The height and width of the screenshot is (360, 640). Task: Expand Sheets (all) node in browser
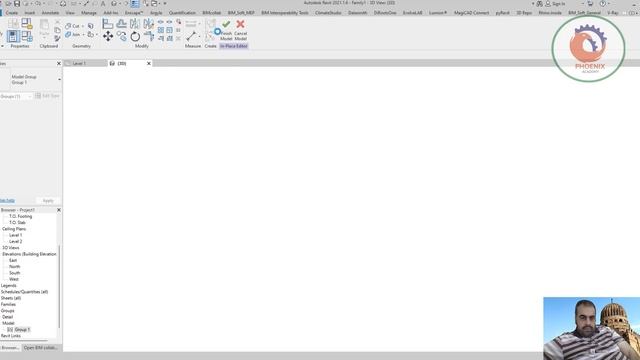[x=11, y=298]
